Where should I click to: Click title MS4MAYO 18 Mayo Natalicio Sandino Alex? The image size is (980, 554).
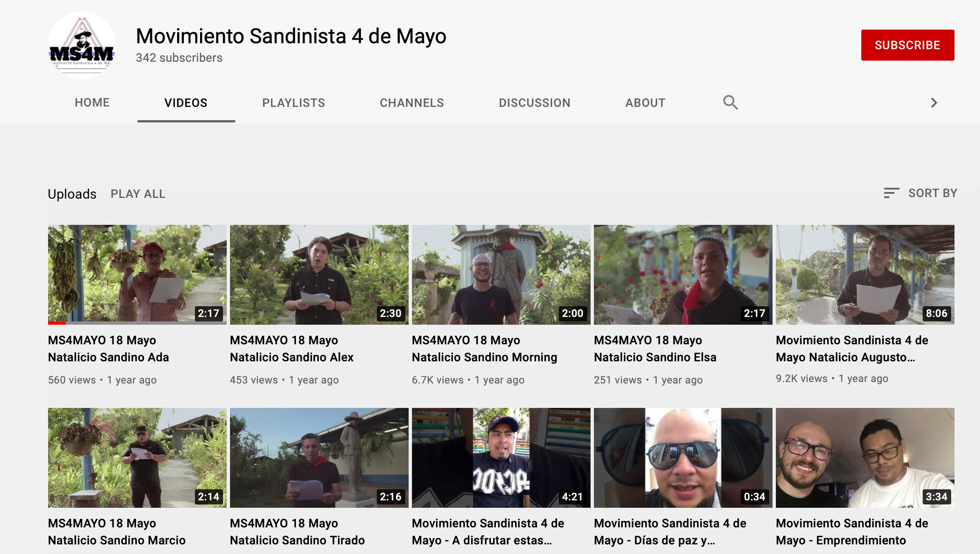[x=291, y=348]
